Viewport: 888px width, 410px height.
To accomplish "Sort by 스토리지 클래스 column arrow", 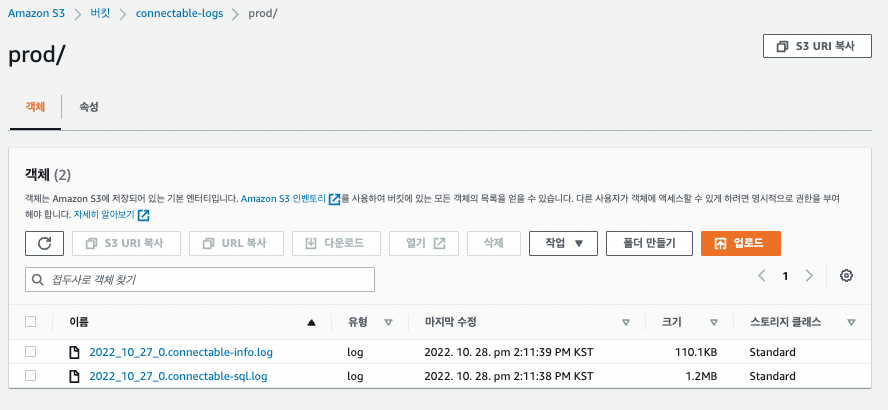I will point(851,322).
